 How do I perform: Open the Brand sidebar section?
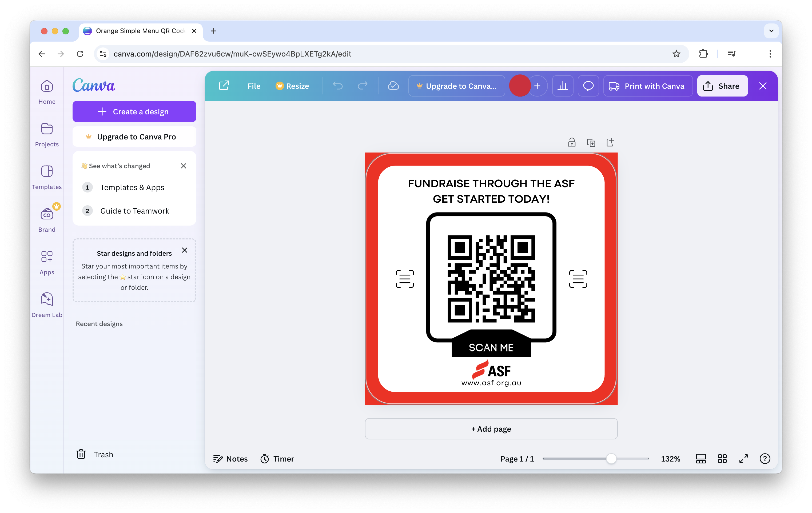pos(47,220)
